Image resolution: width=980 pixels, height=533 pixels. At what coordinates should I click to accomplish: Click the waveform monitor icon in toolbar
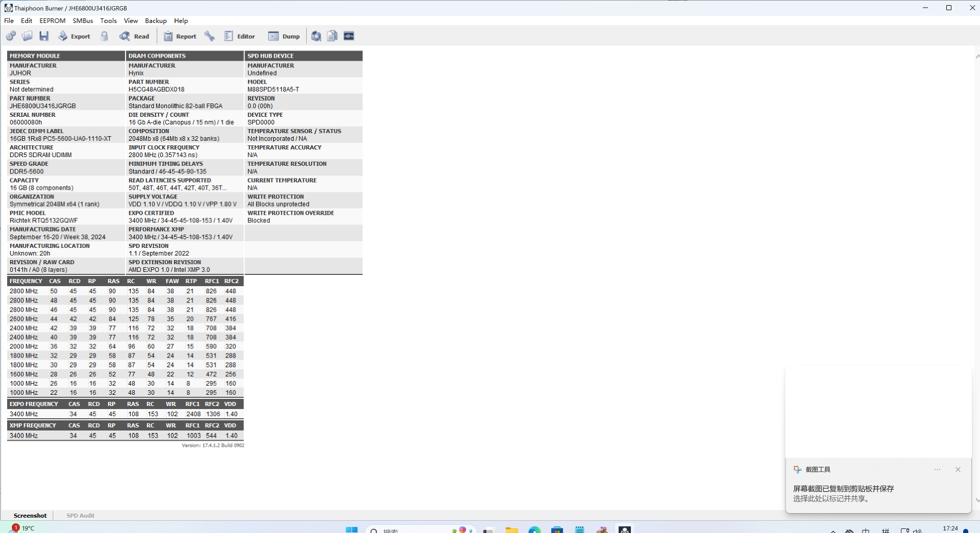(x=349, y=36)
